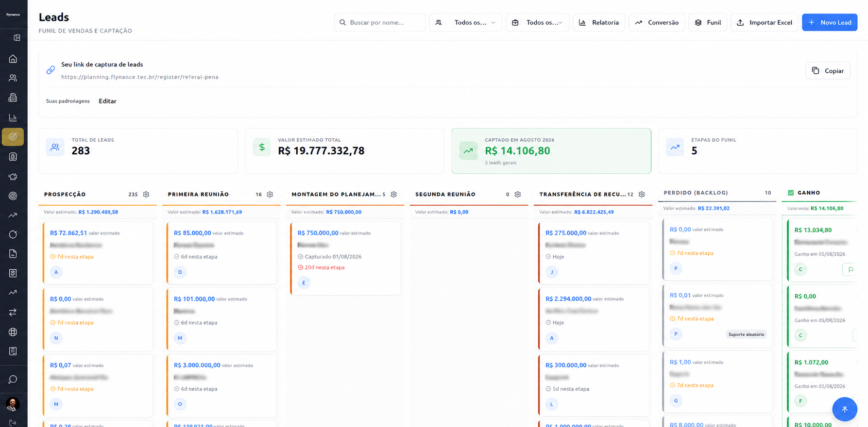Copy the lead capture link with Copiar
Image resolution: width=868 pixels, height=427 pixels.
(x=828, y=70)
